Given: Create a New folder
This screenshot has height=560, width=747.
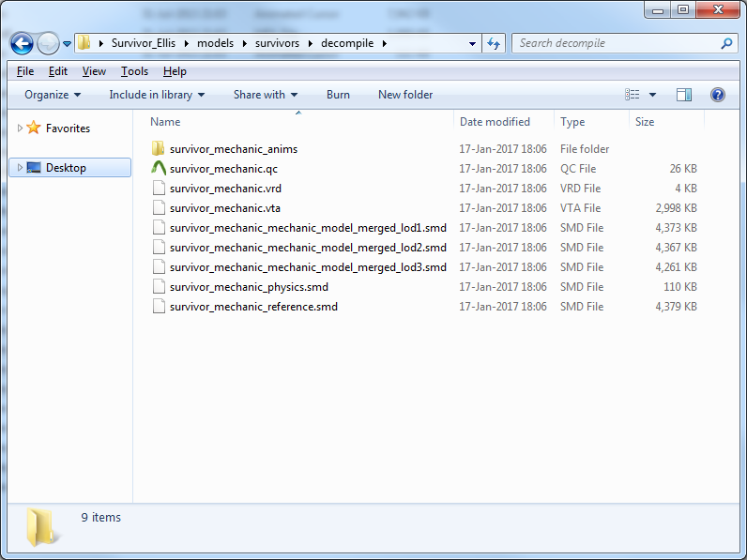Looking at the screenshot, I should (405, 95).
